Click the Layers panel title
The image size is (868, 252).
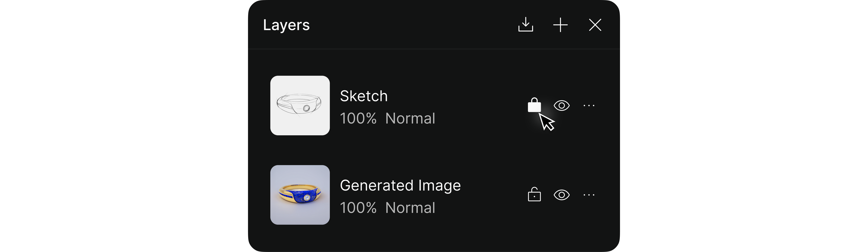(x=286, y=25)
